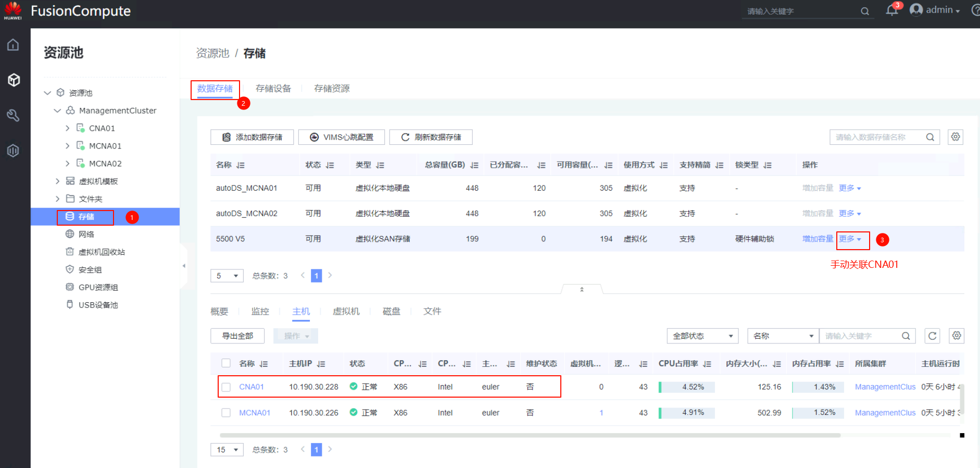Sort datastores by total capacity column

(474, 165)
